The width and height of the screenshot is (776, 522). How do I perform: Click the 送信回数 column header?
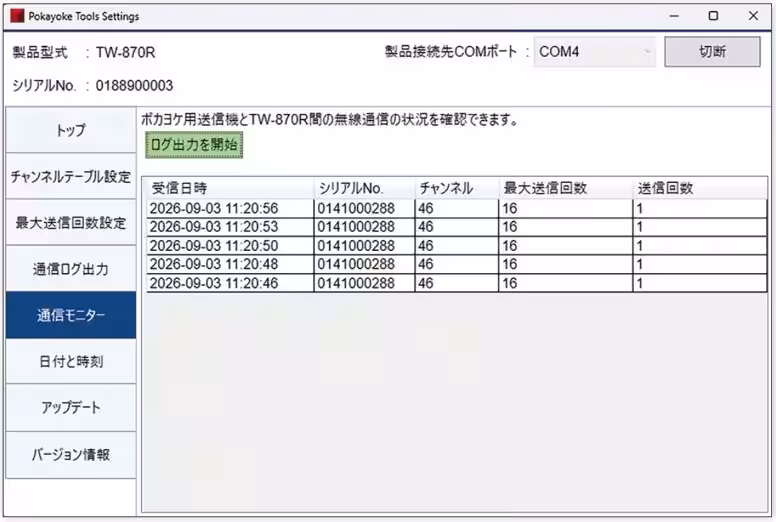(x=699, y=188)
